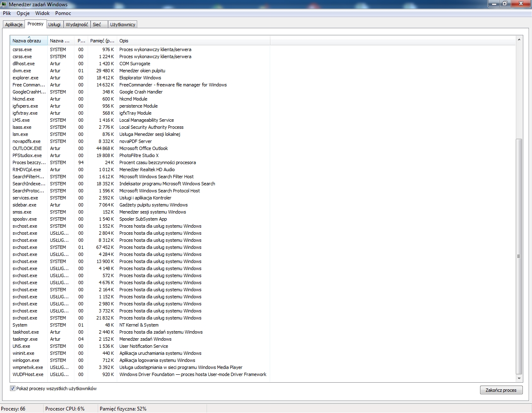This screenshot has height=413, width=532.
Task: Sort by Opis column header
Action: click(x=193, y=41)
